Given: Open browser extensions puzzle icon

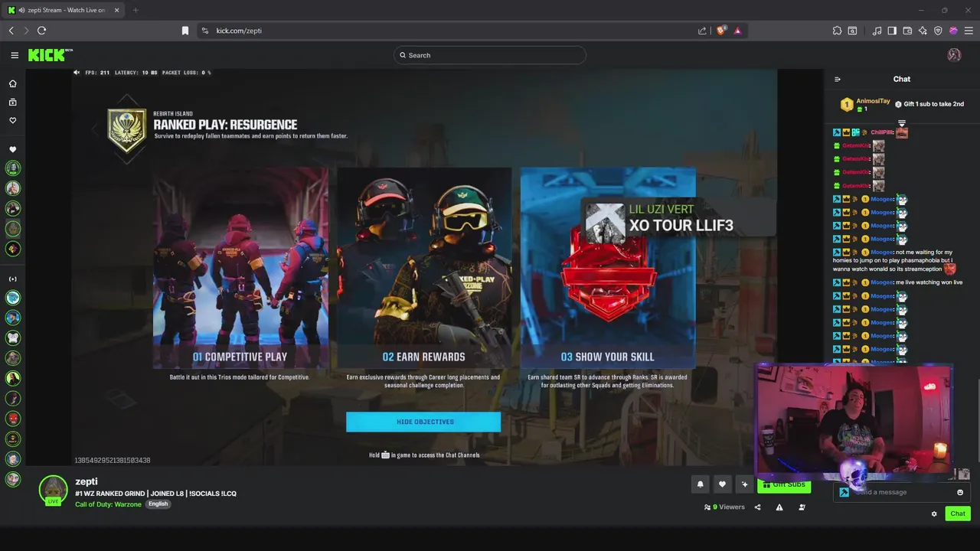Looking at the screenshot, I should pos(837,31).
